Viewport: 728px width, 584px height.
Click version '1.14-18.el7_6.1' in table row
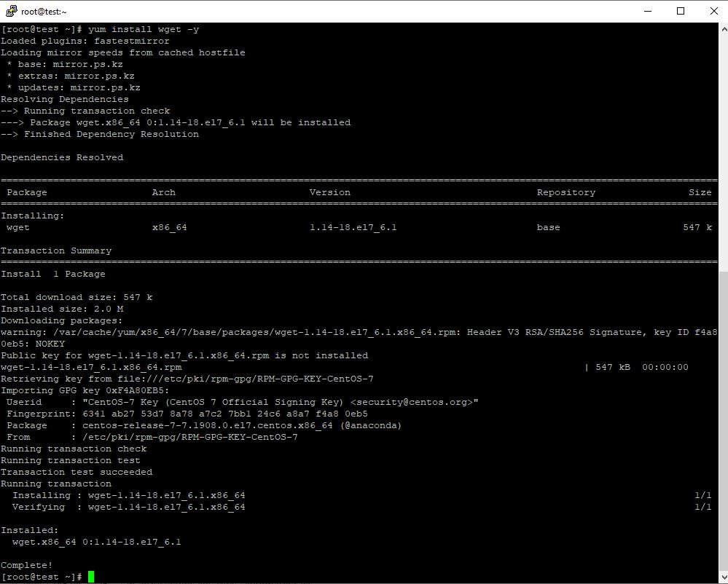pyautogui.click(x=353, y=227)
